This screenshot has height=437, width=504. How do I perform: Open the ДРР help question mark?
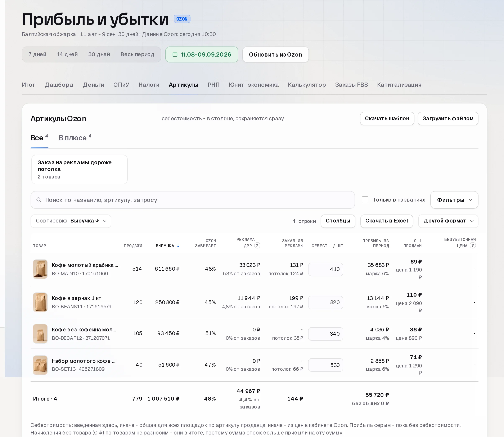(257, 245)
